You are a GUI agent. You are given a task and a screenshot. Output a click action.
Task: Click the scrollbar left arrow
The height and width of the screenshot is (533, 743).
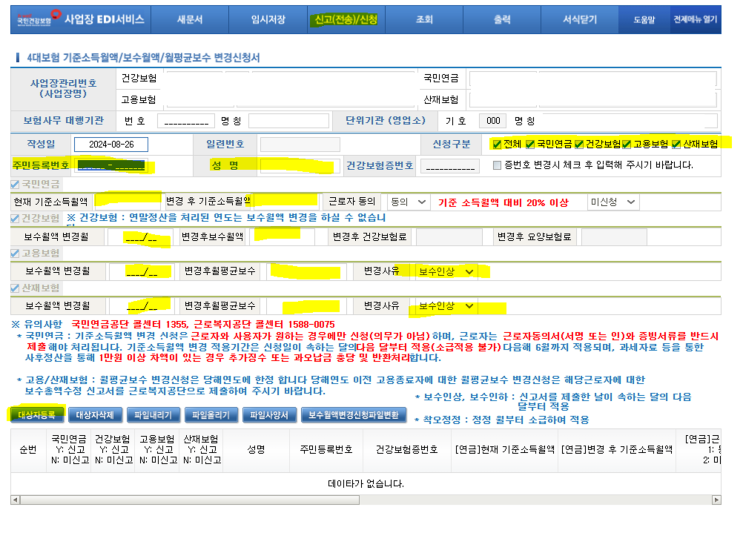click(x=15, y=500)
